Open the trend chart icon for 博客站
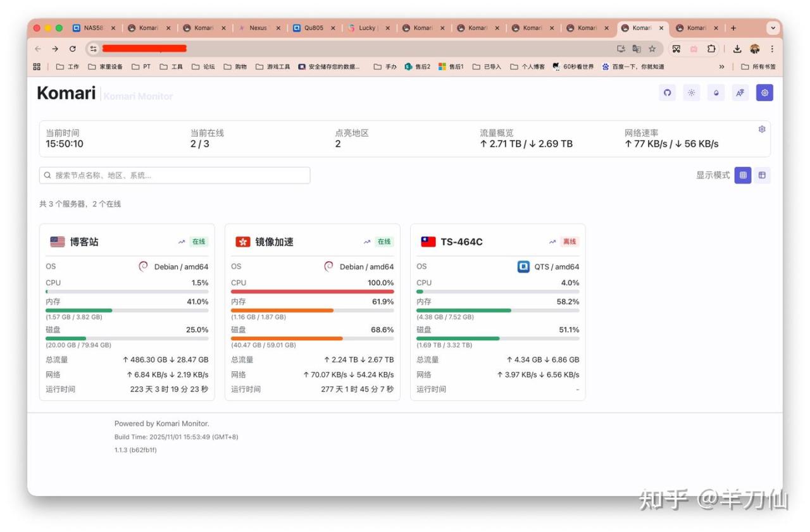Screen dimensions: 810x532 [x=182, y=242]
